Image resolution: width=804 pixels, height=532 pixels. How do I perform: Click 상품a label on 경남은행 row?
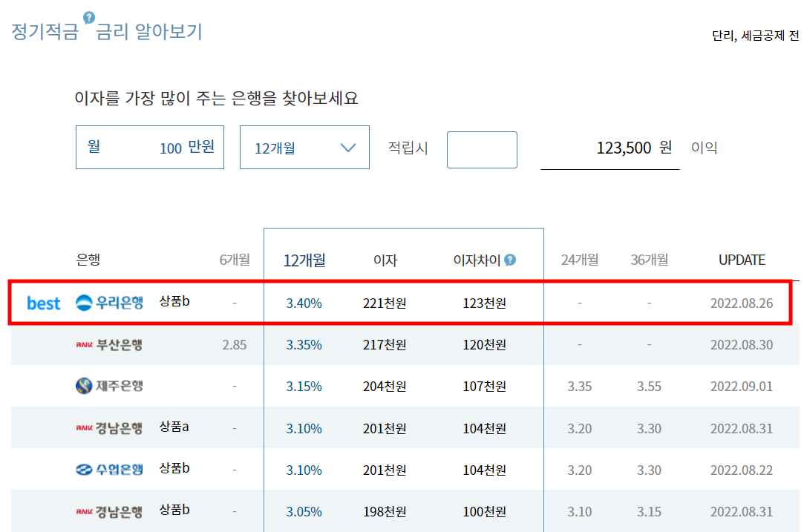tap(174, 427)
